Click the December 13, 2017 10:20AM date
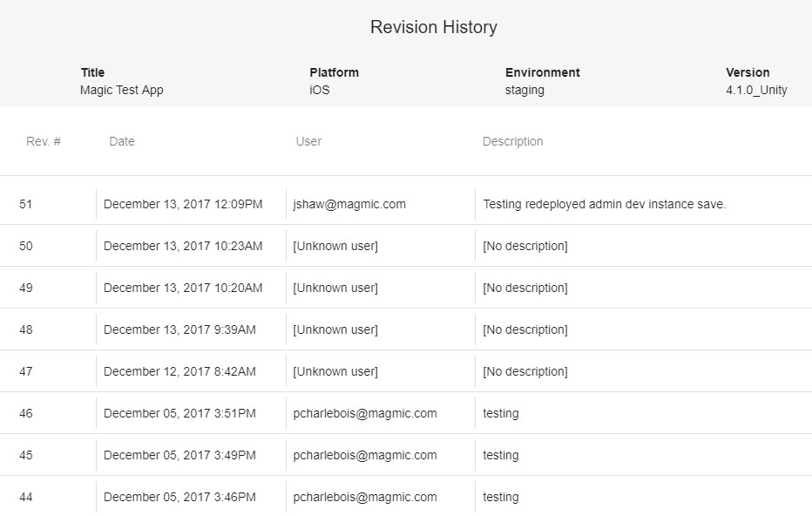Screen dimensions: 812x516 tap(182, 288)
